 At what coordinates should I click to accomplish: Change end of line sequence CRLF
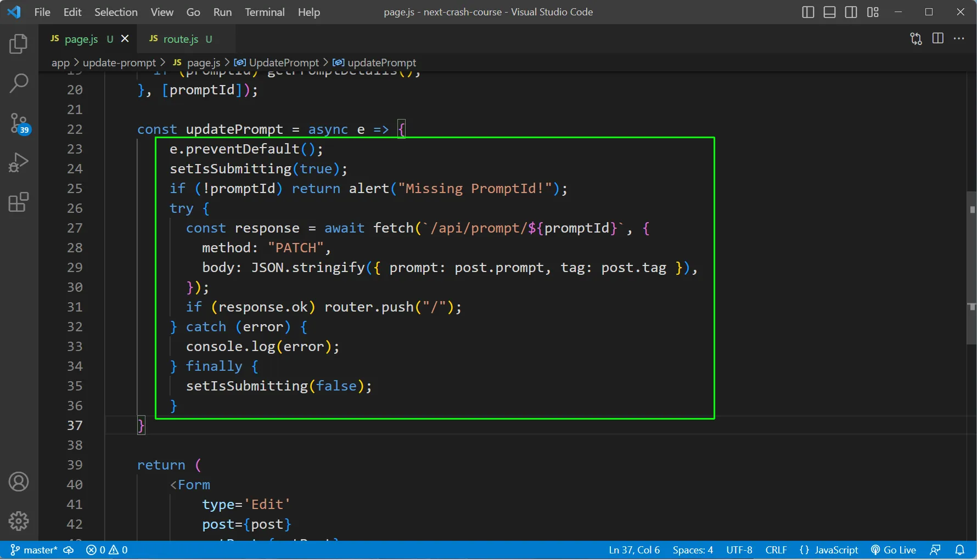click(x=776, y=550)
